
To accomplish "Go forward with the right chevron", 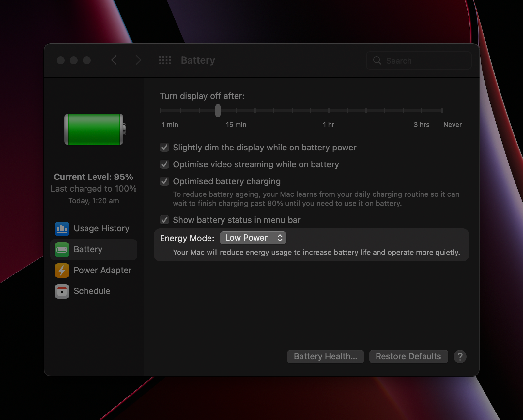I will click(x=139, y=60).
